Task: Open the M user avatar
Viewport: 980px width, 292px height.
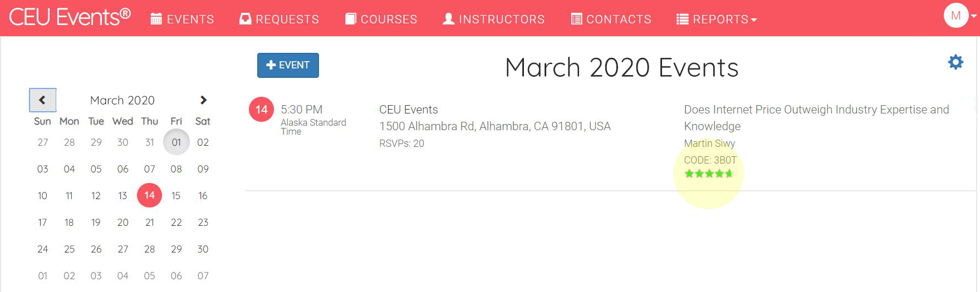Action: pyautogui.click(x=955, y=16)
